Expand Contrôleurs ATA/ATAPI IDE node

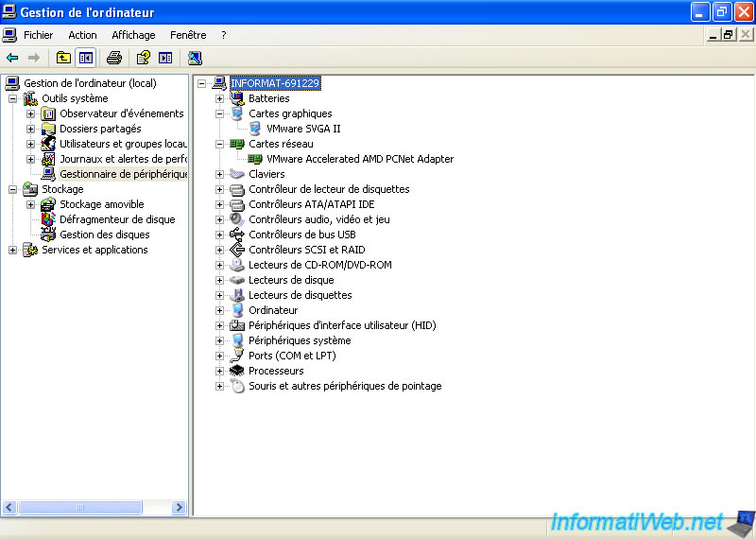click(219, 204)
